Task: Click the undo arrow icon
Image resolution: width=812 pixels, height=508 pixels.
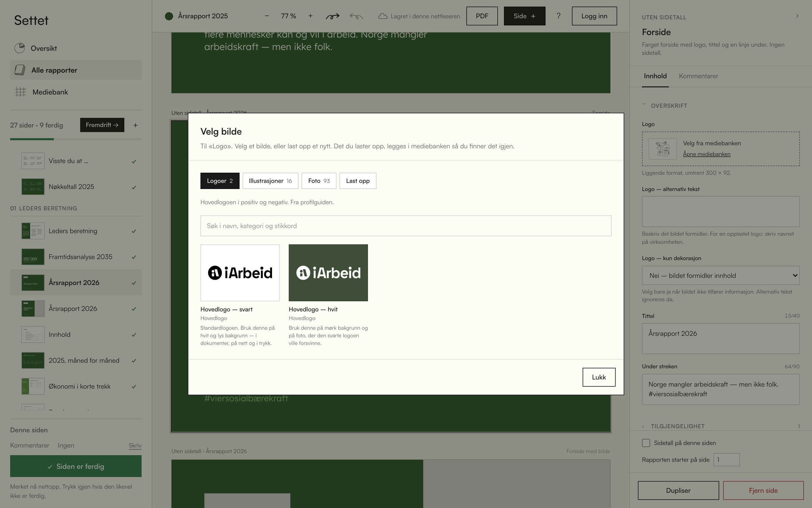Action: pos(356,16)
